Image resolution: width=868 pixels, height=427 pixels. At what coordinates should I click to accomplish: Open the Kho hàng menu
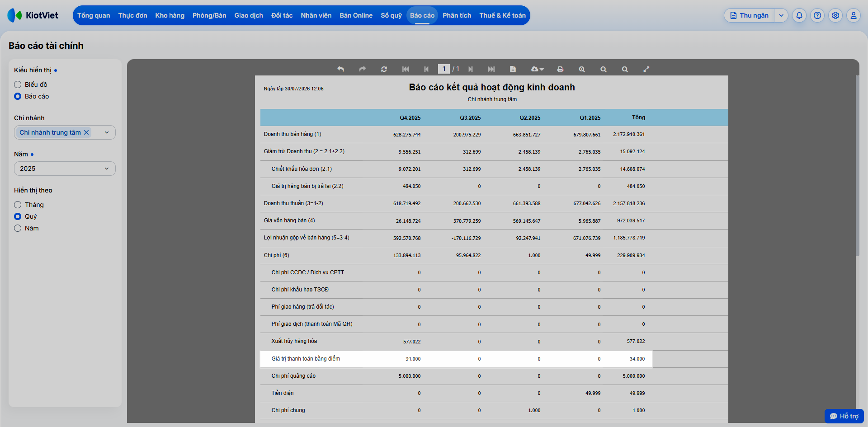(170, 15)
